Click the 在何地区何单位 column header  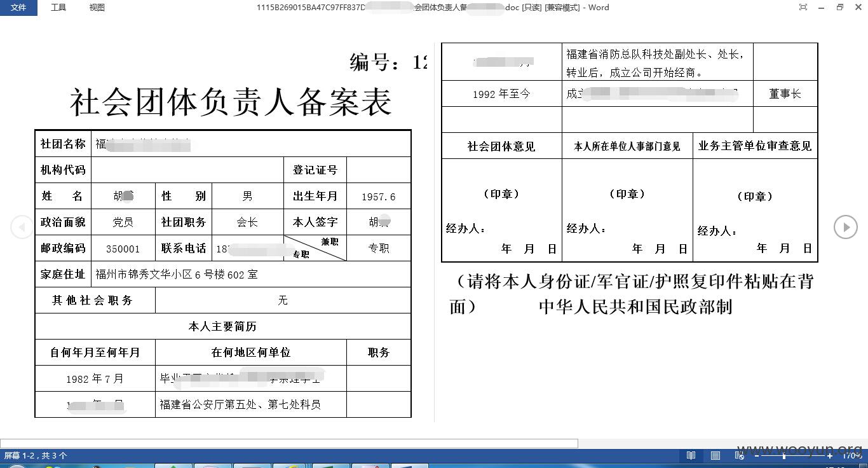coord(251,352)
